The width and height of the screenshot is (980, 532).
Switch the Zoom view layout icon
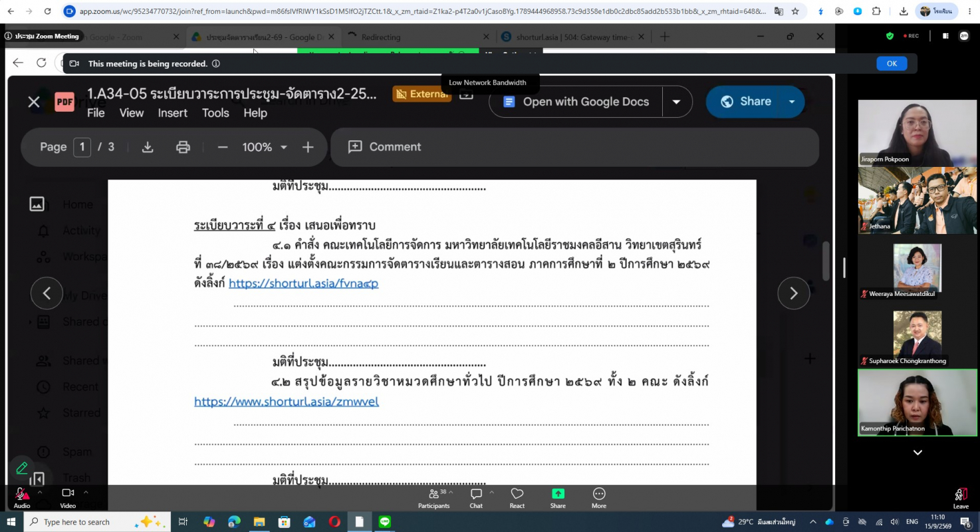point(945,36)
